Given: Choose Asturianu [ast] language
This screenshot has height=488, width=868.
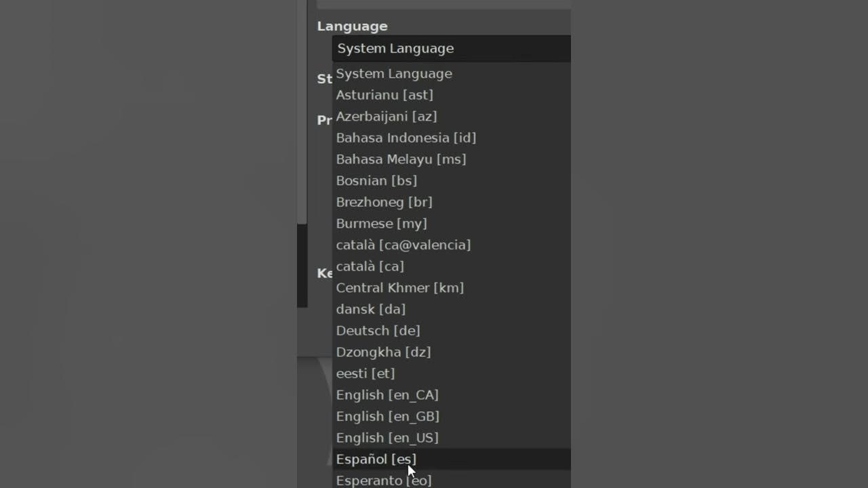Looking at the screenshot, I should 384,95.
